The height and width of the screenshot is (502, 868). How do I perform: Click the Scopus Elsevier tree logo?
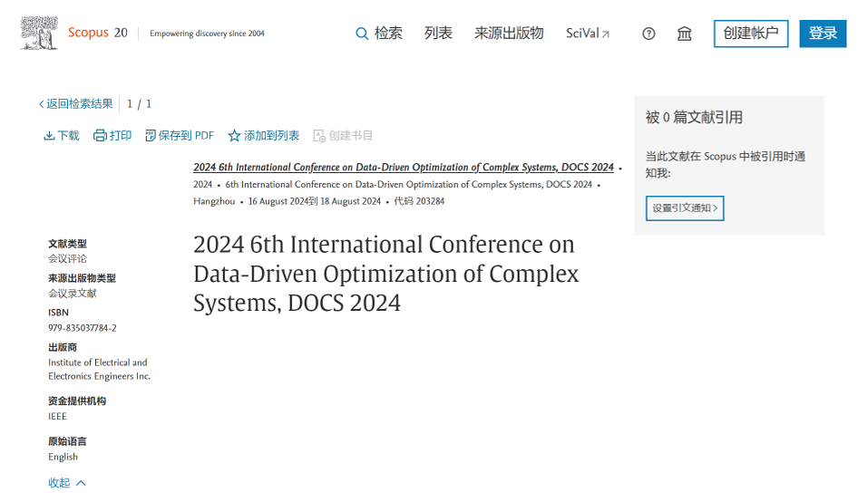(x=40, y=34)
